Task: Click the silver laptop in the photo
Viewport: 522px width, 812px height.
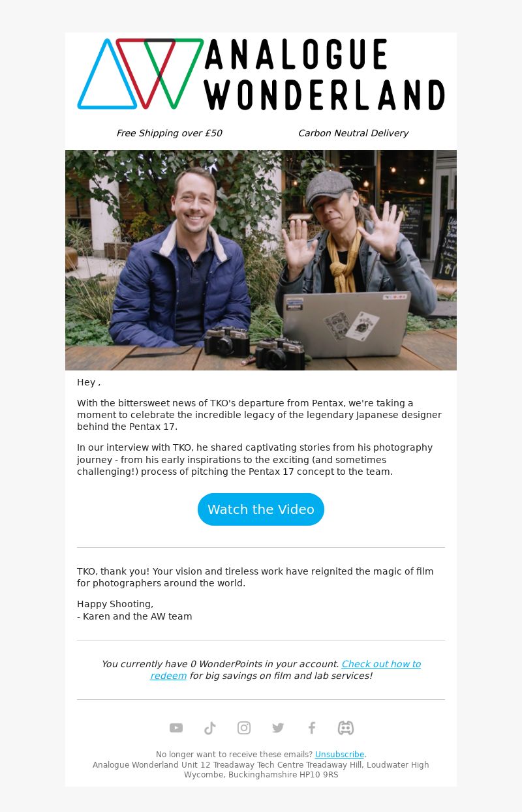Action: [x=346, y=325]
